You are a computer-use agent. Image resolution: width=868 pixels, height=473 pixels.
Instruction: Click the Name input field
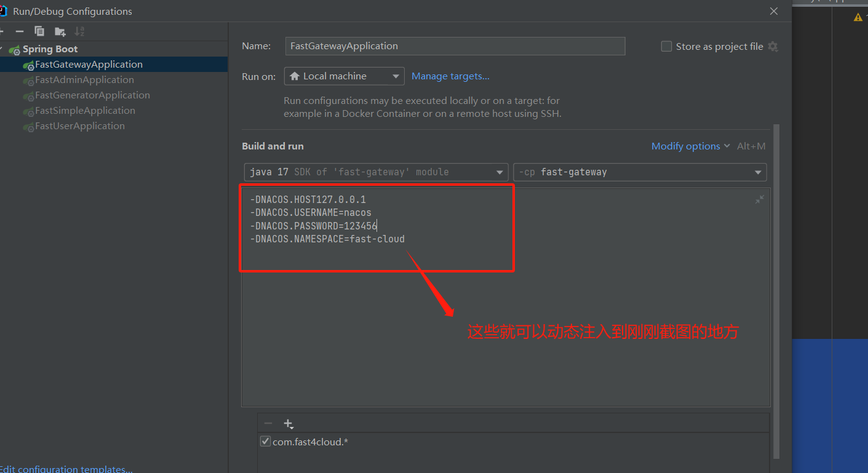point(455,46)
